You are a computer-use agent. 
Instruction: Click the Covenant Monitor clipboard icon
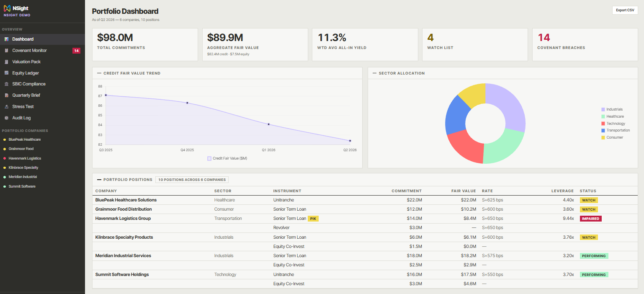coord(6,50)
